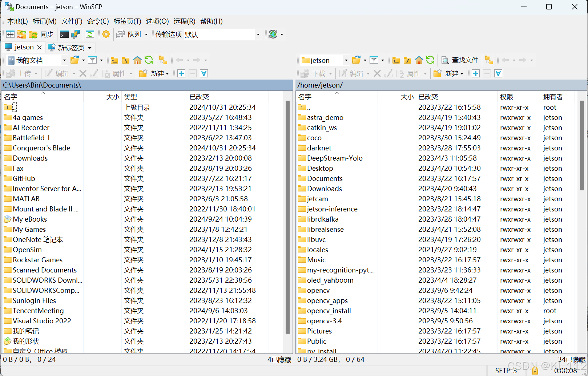Open the 选项(O) menu
The image size is (588, 376).
coord(157,21)
